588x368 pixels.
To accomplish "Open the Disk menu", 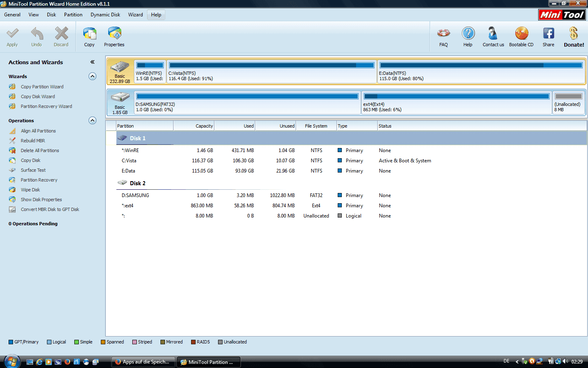I will (51, 15).
